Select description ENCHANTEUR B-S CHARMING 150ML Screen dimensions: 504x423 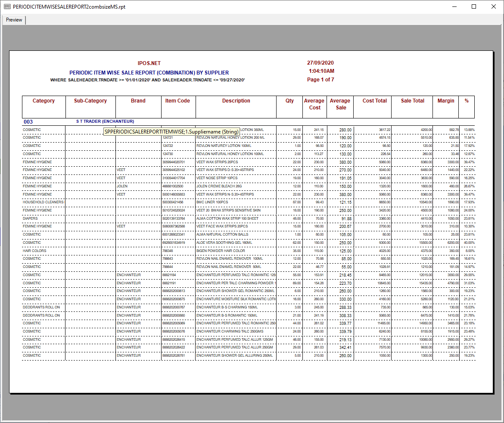click(x=227, y=307)
